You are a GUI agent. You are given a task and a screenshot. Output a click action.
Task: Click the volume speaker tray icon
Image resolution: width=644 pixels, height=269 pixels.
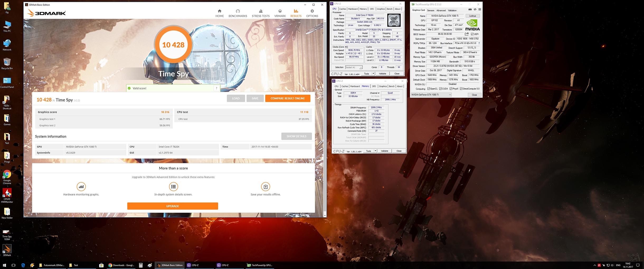612,265
